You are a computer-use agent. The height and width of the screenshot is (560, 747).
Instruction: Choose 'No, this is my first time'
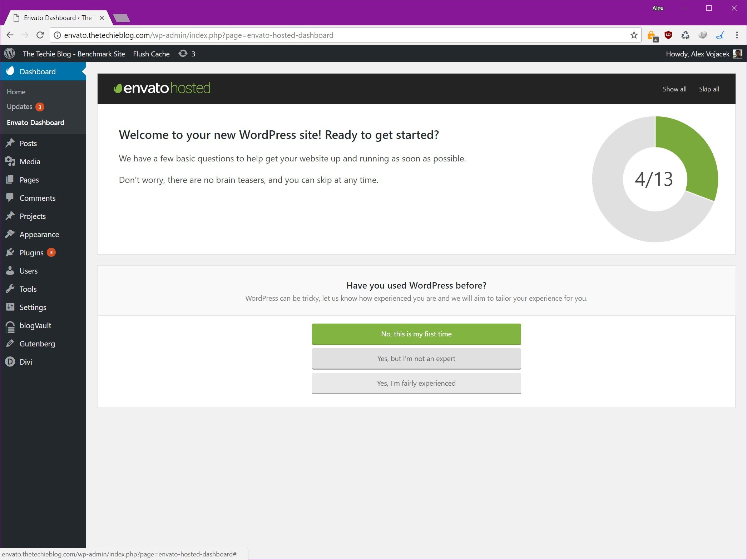416,334
